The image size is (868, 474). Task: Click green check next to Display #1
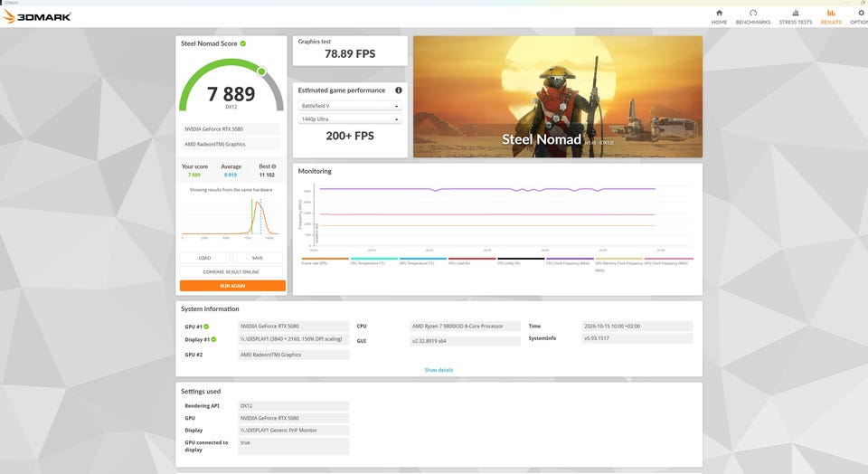(213, 339)
